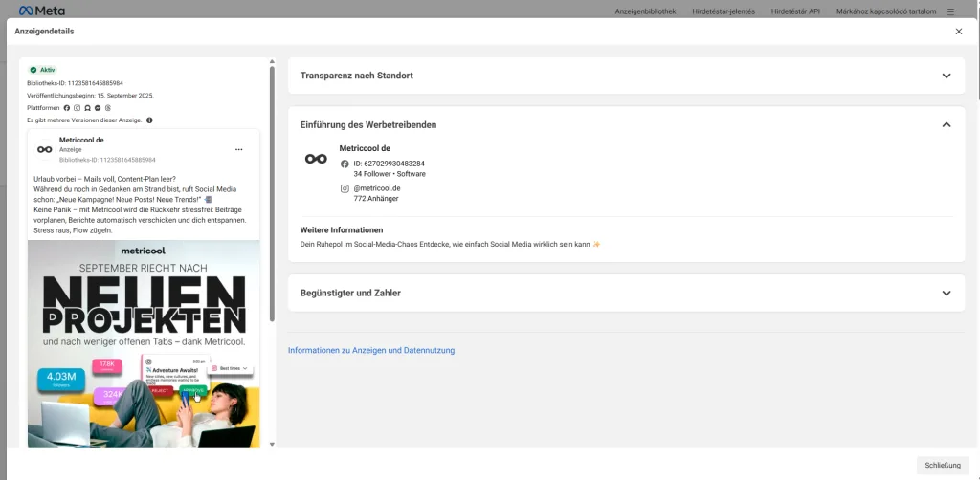Click the Messenger platform icon

(98, 108)
